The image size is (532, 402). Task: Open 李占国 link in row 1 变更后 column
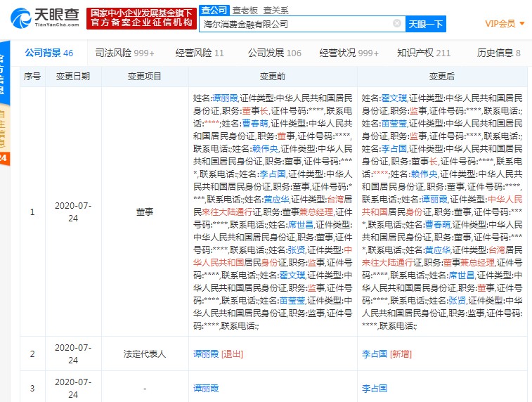click(394, 149)
